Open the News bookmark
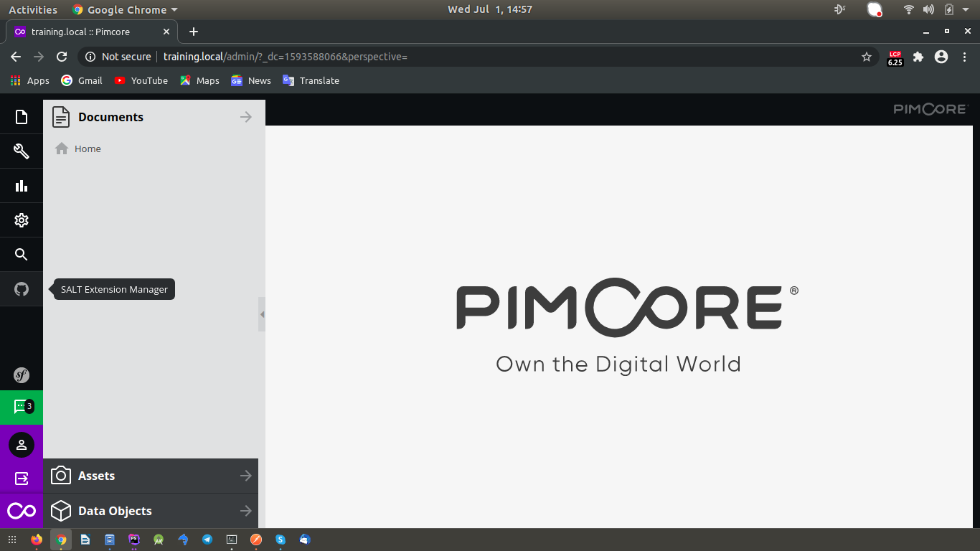Screen dimensions: 980x551 pyautogui.click(x=251, y=80)
